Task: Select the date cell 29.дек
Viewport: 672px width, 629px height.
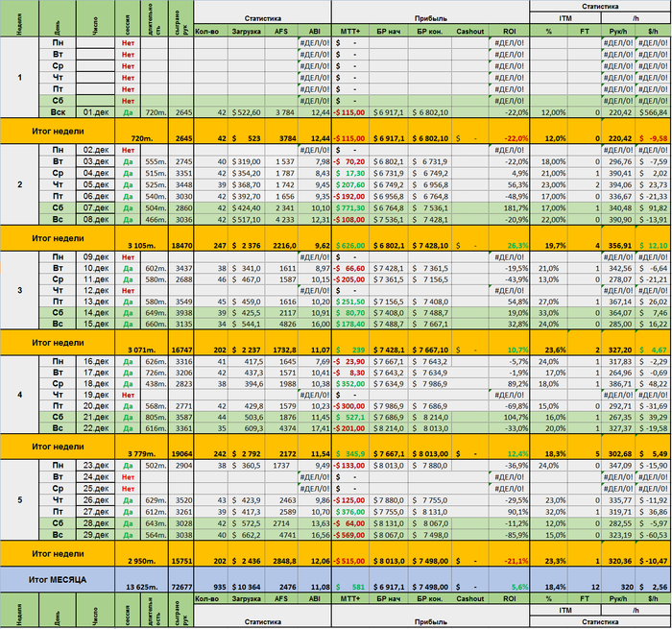Action: (96, 535)
